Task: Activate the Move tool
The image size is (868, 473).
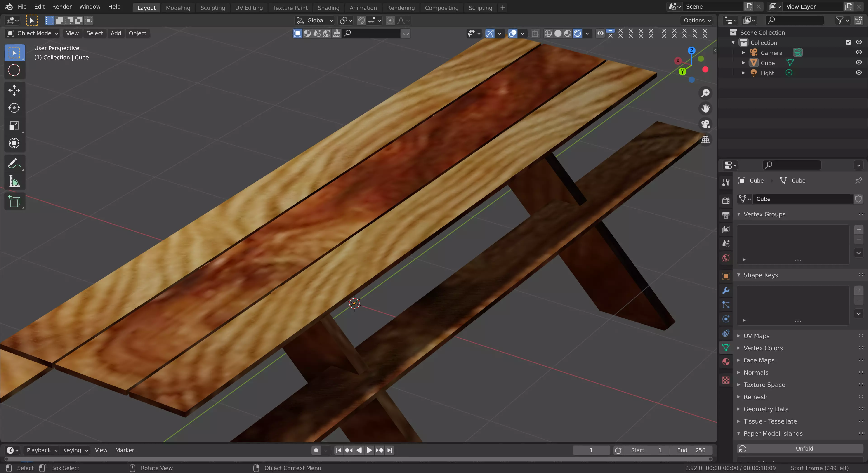Action: (x=14, y=90)
